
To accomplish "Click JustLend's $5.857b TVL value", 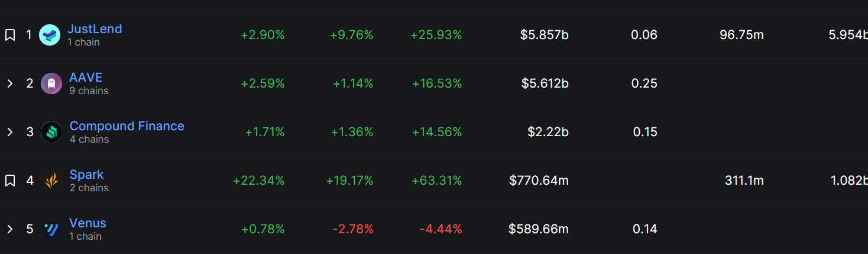I will [544, 35].
